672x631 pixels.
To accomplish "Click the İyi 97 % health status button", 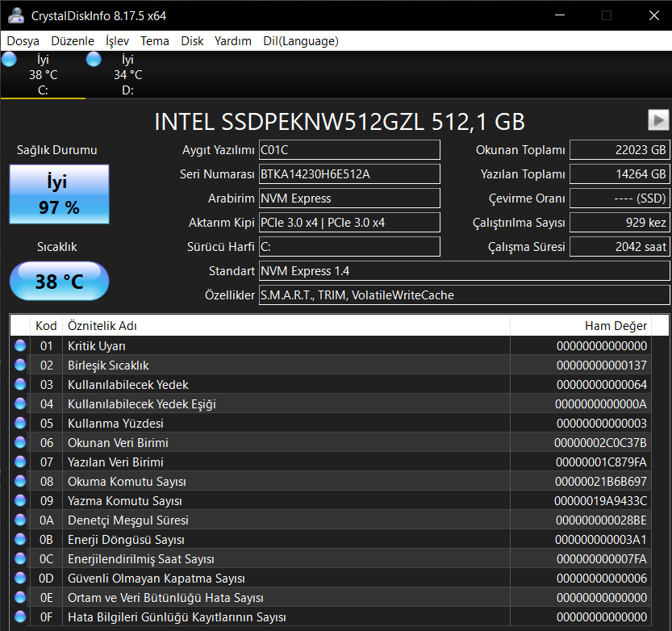I will tap(59, 194).
